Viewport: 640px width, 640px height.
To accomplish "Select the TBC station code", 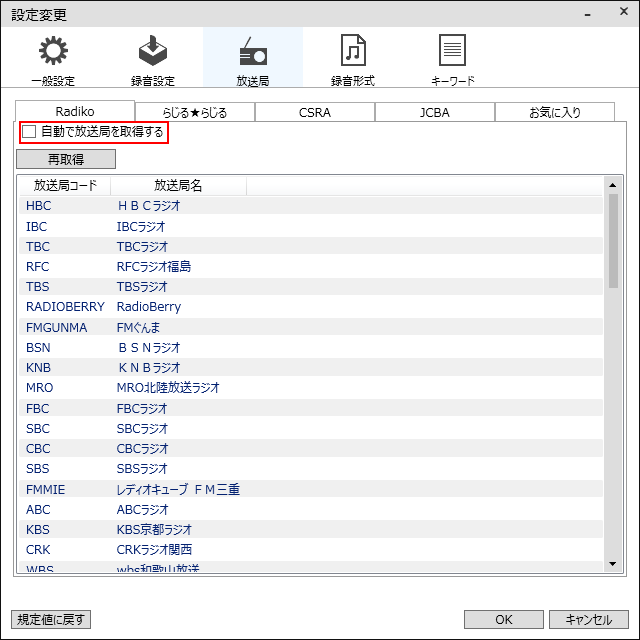I will tap(38, 247).
